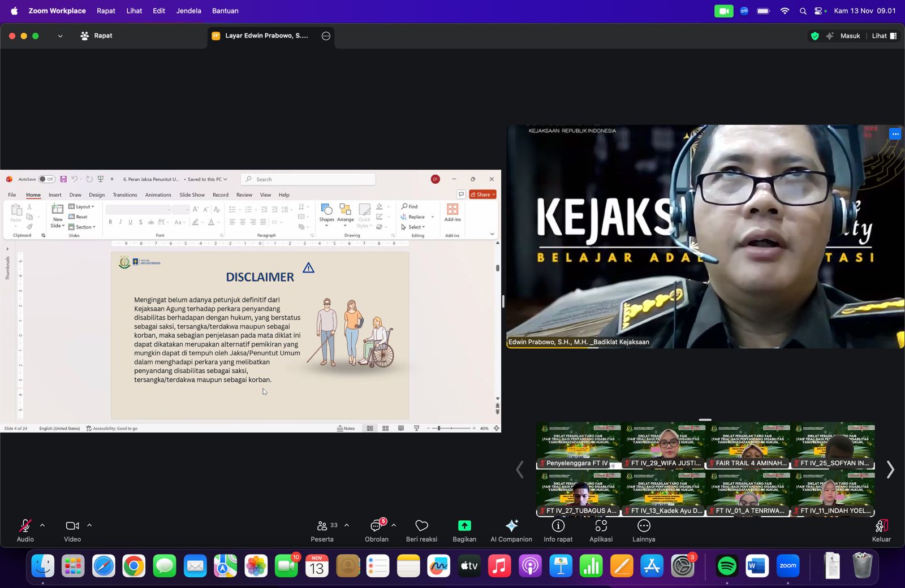This screenshot has height=588, width=905.
Task: Toggle the AutoSave switch in PowerPoint
Action: (46, 179)
